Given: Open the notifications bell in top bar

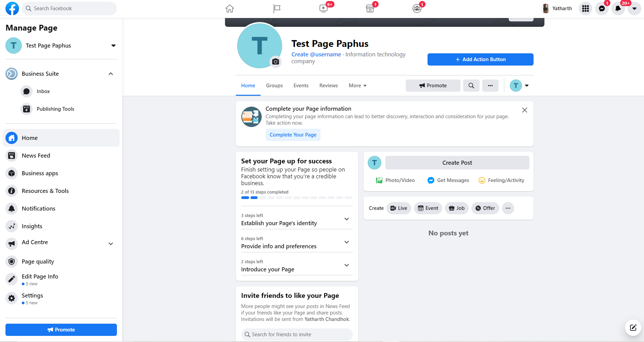Looking at the screenshot, I should click(x=618, y=8).
